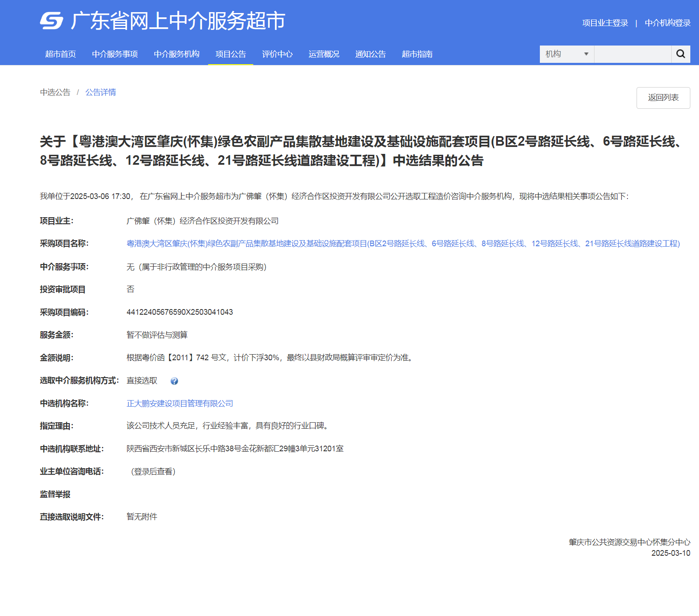Open 正大鹏安建设项目管理有限公司 company link
The image size is (699, 616).
[x=180, y=404]
